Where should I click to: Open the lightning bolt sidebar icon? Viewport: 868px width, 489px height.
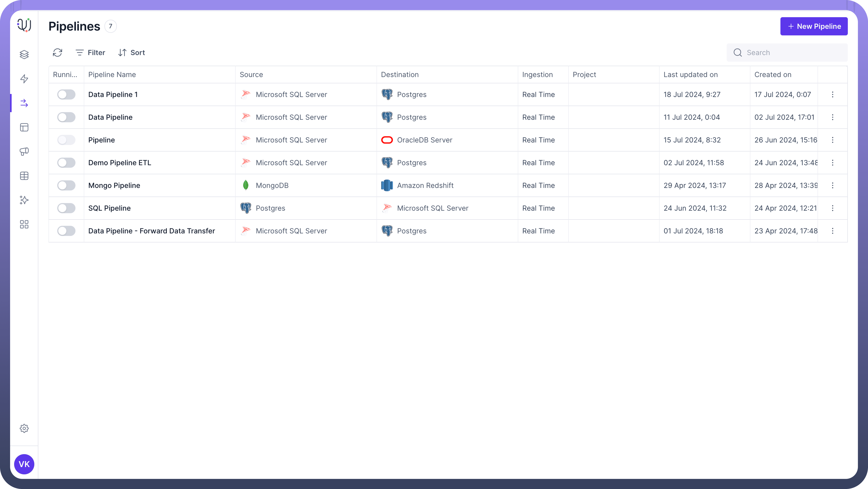point(24,79)
